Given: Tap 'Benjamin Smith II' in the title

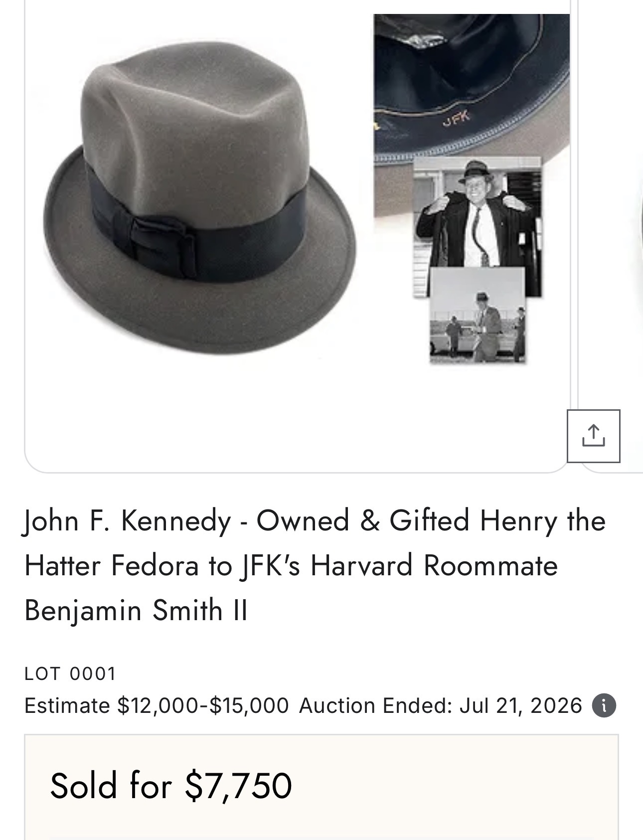Looking at the screenshot, I should (136, 610).
